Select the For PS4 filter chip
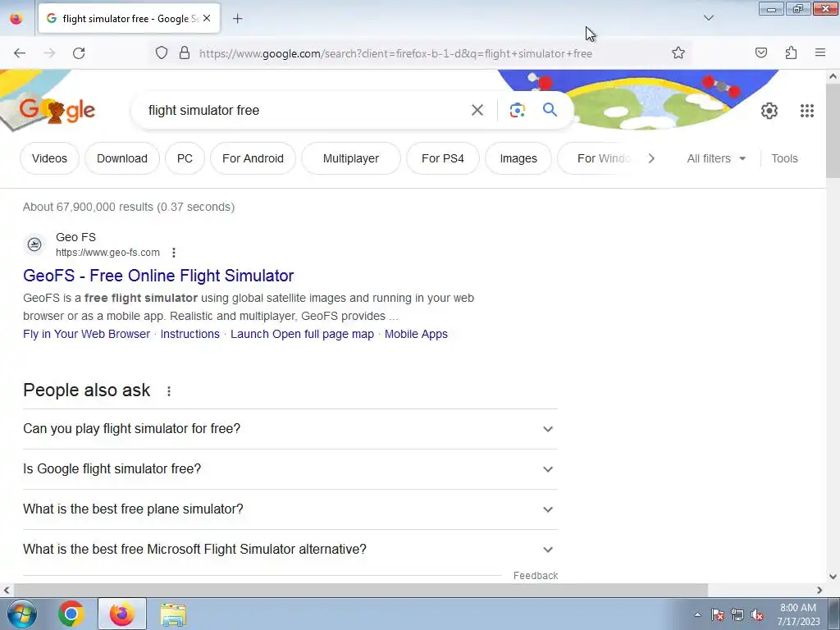The height and width of the screenshot is (630, 840). 442,158
